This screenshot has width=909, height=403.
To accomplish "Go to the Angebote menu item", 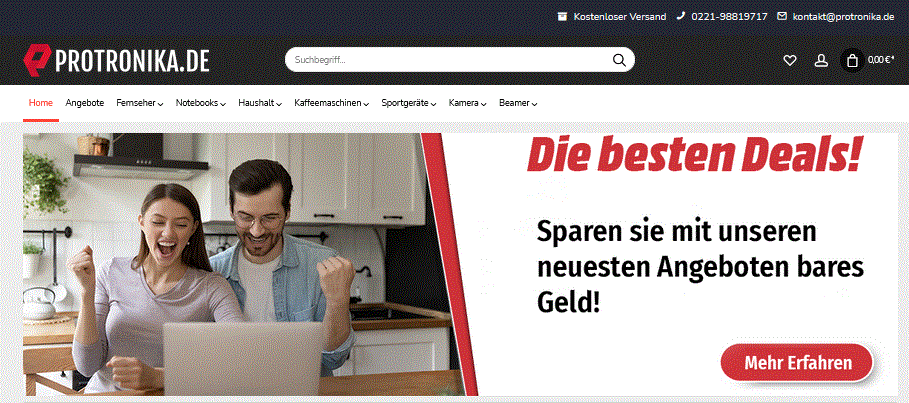I will [x=85, y=103].
